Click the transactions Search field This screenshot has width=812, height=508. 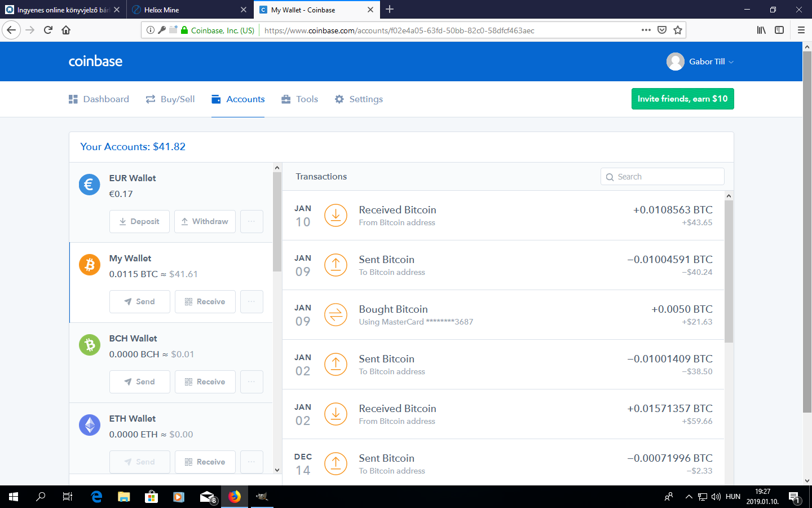[663, 177]
